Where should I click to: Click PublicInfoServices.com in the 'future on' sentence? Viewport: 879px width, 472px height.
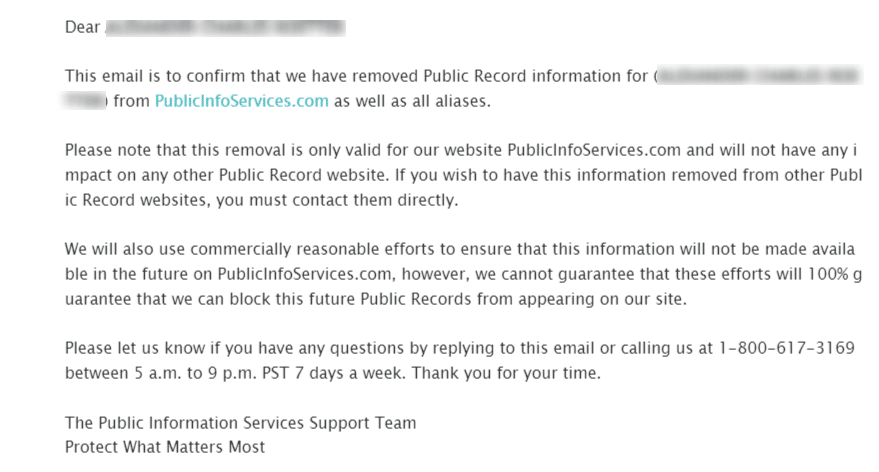304,274
